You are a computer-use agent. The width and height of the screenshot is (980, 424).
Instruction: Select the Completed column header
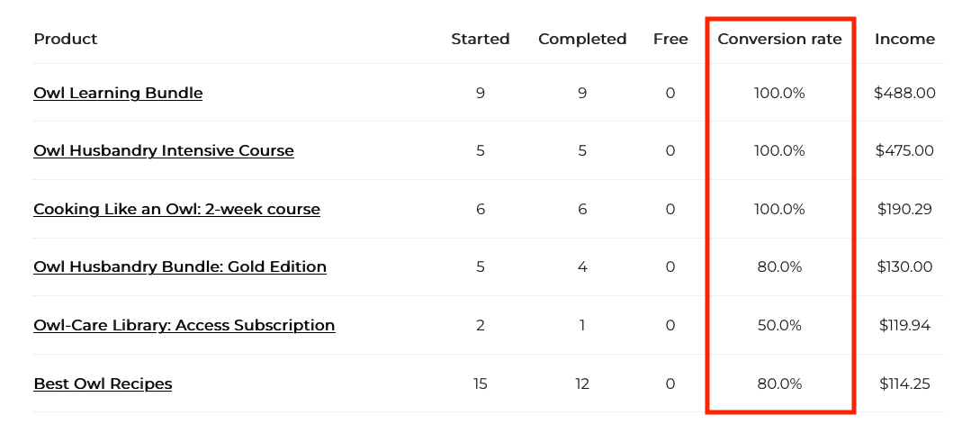click(582, 39)
